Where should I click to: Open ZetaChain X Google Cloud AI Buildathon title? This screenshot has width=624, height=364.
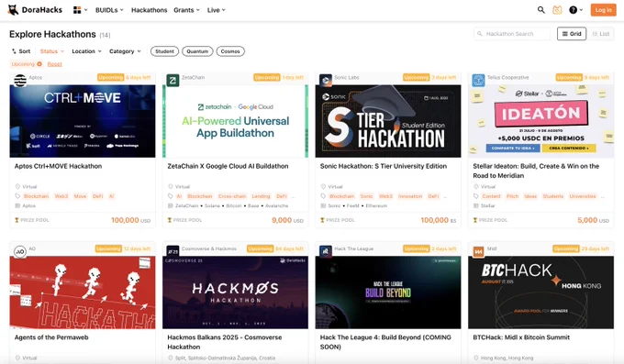click(228, 166)
